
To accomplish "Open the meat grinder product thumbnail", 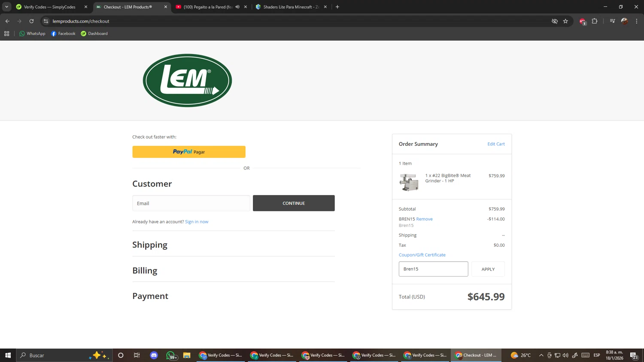I will [x=409, y=182].
